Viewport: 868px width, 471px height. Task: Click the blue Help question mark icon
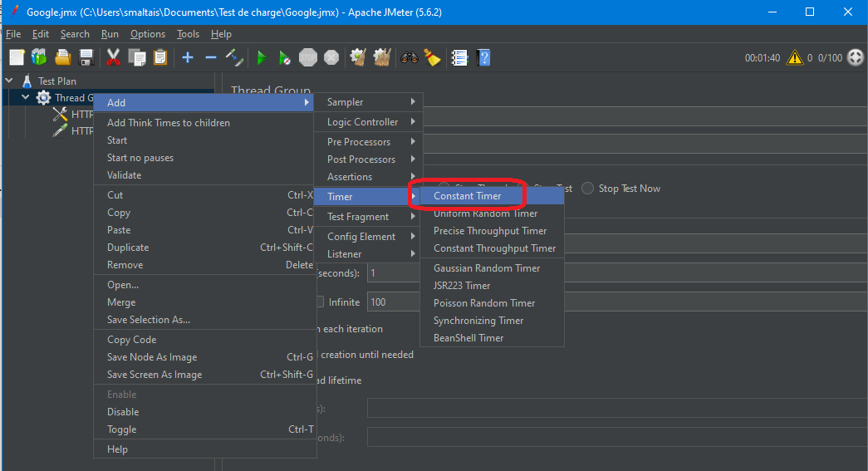[x=483, y=57]
